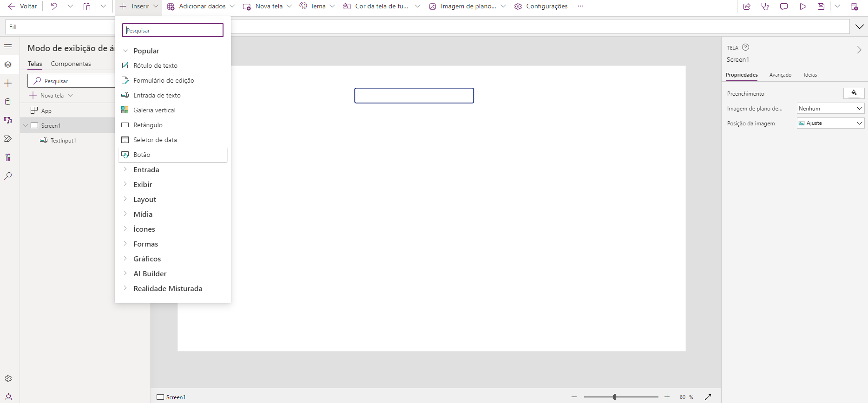Image resolution: width=868 pixels, height=403 pixels.
Task: Open the undo options dropdown
Action: click(70, 6)
